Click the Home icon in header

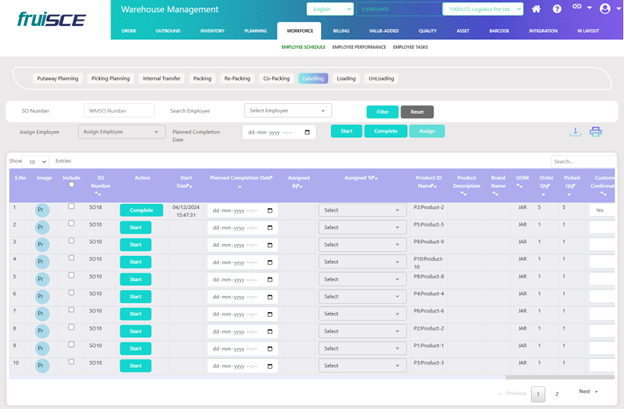pyautogui.click(x=536, y=9)
